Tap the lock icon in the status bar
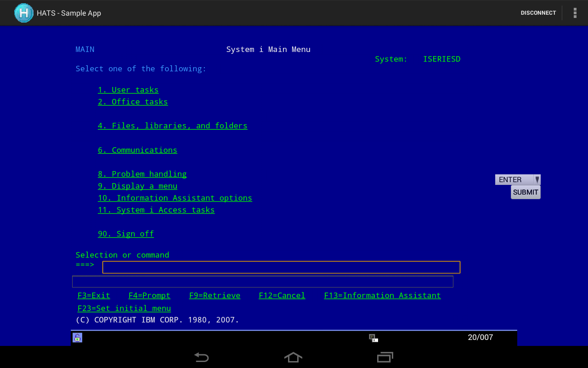This screenshot has height=368, width=588. pos(77,338)
